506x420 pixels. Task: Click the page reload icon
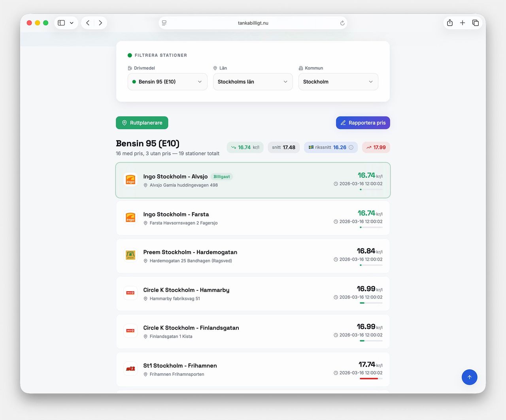pyautogui.click(x=342, y=23)
